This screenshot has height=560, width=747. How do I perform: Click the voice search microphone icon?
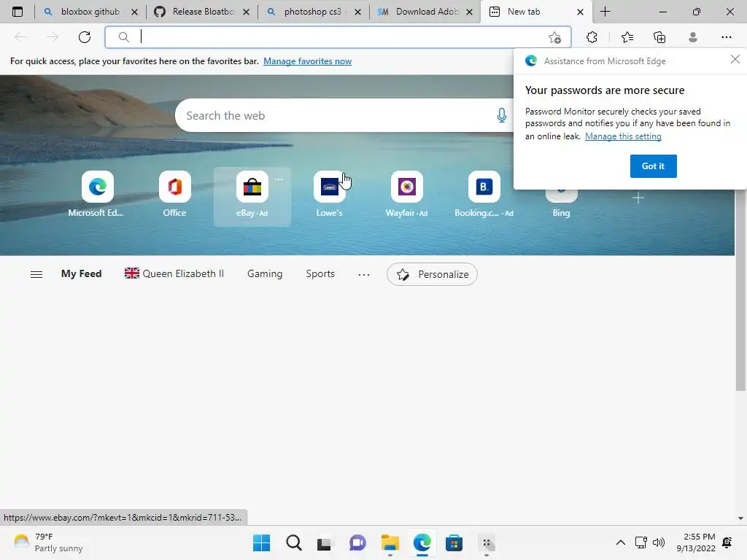[x=501, y=115]
